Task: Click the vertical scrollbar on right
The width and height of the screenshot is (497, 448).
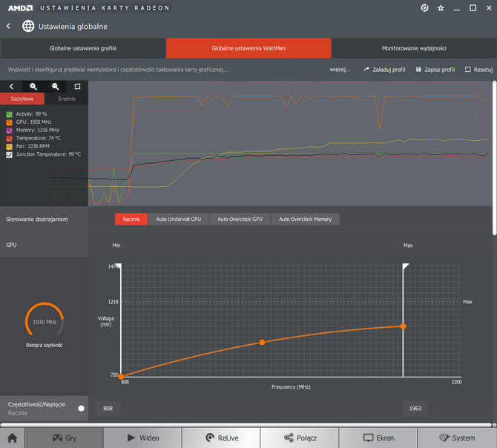Action: click(x=495, y=158)
